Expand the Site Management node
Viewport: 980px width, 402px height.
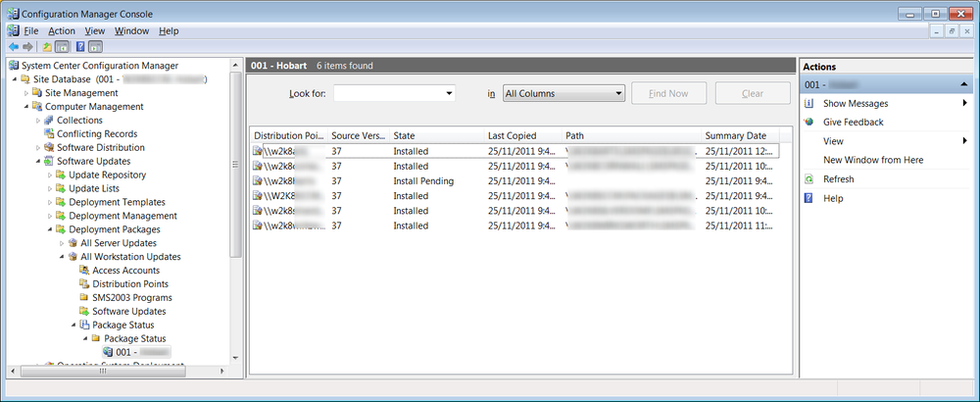point(26,93)
